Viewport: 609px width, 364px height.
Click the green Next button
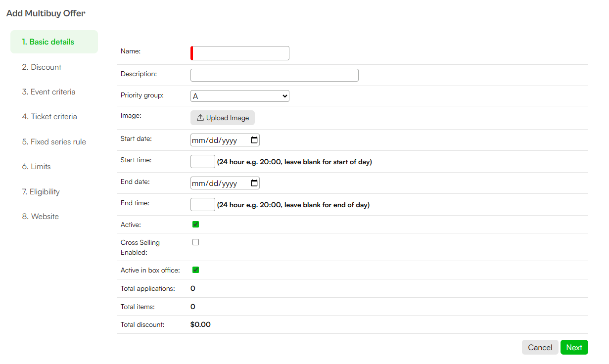pyautogui.click(x=574, y=347)
